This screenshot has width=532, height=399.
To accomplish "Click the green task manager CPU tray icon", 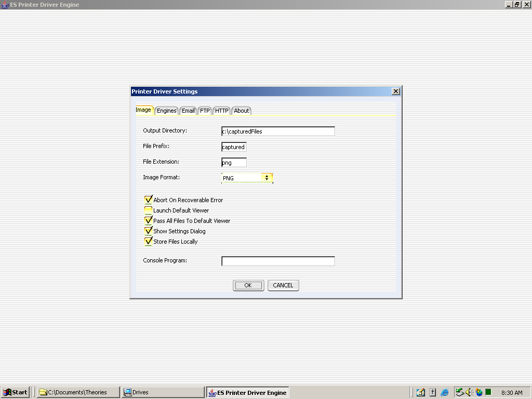I will point(488,393).
